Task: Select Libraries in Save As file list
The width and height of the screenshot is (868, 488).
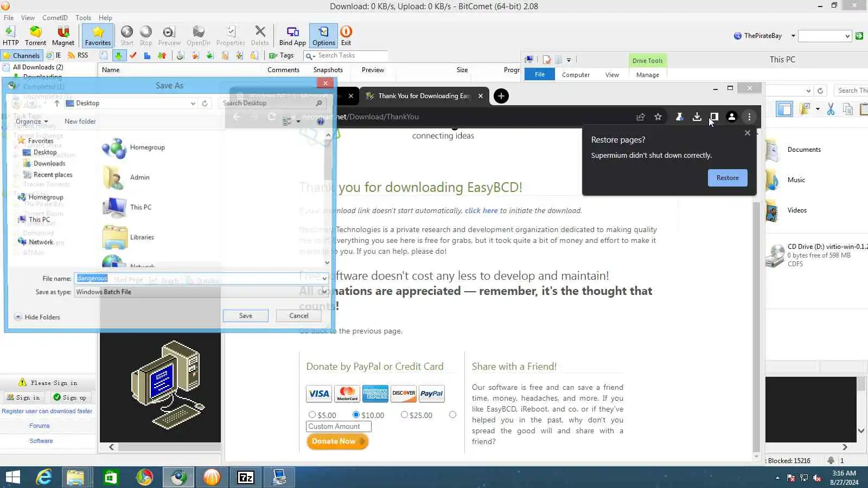Action: [x=129, y=237]
